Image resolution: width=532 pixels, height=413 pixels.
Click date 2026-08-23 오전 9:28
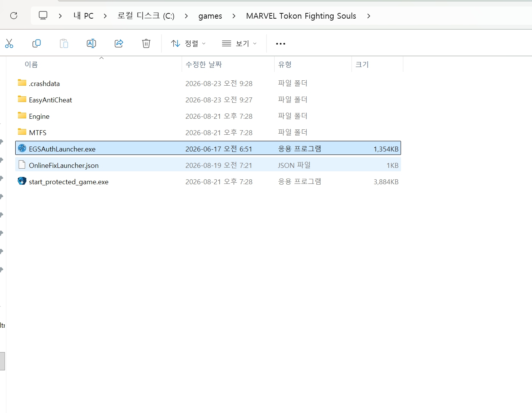[219, 83]
